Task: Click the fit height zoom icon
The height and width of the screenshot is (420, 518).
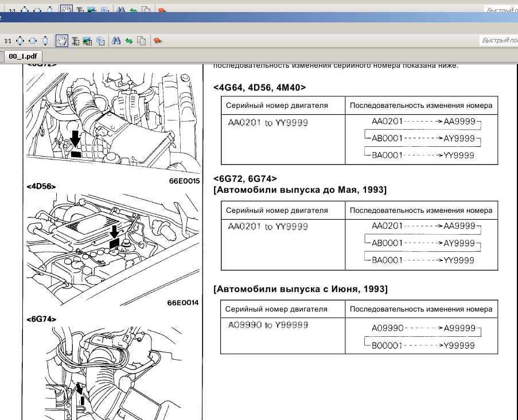Action: pyautogui.click(x=45, y=41)
